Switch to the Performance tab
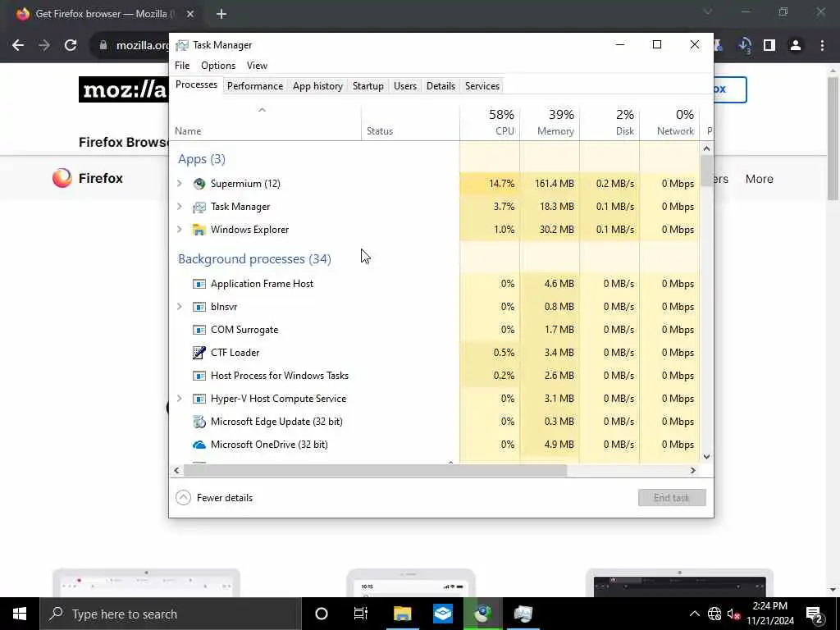The width and height of the screenshot is (840, 630). 255,86
